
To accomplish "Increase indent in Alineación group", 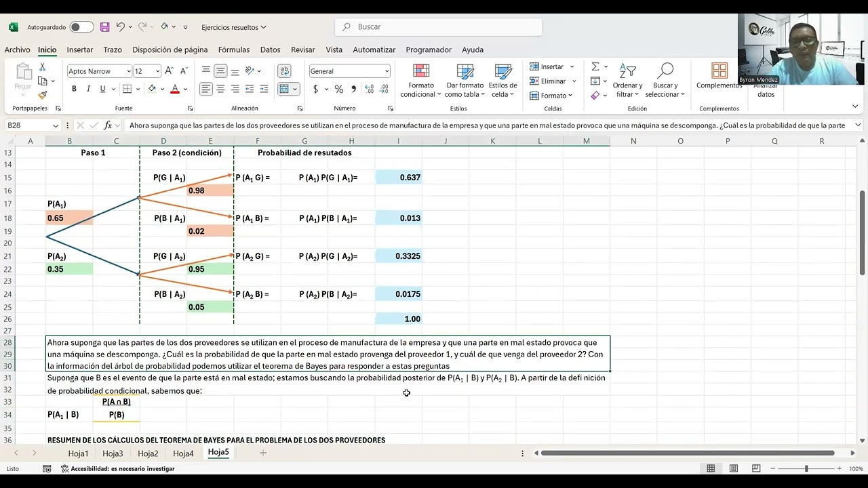I will (x=263, y=89).
